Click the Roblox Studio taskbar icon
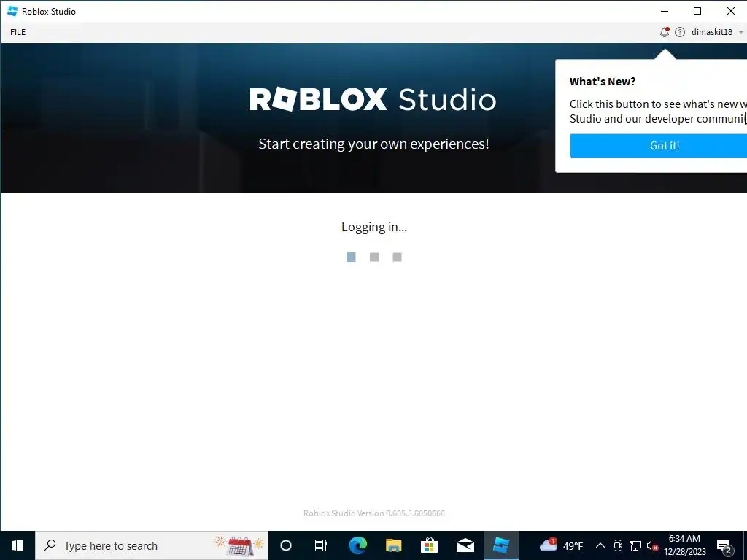 coord(500,545)
